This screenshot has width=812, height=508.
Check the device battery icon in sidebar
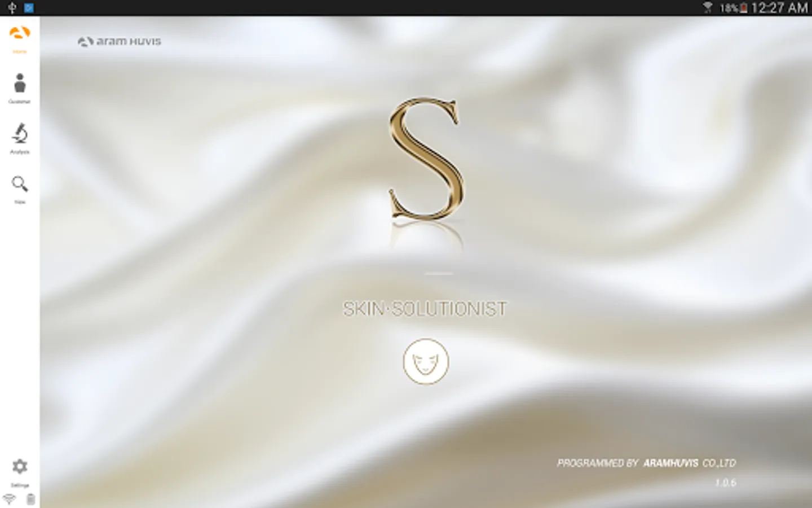30,499
